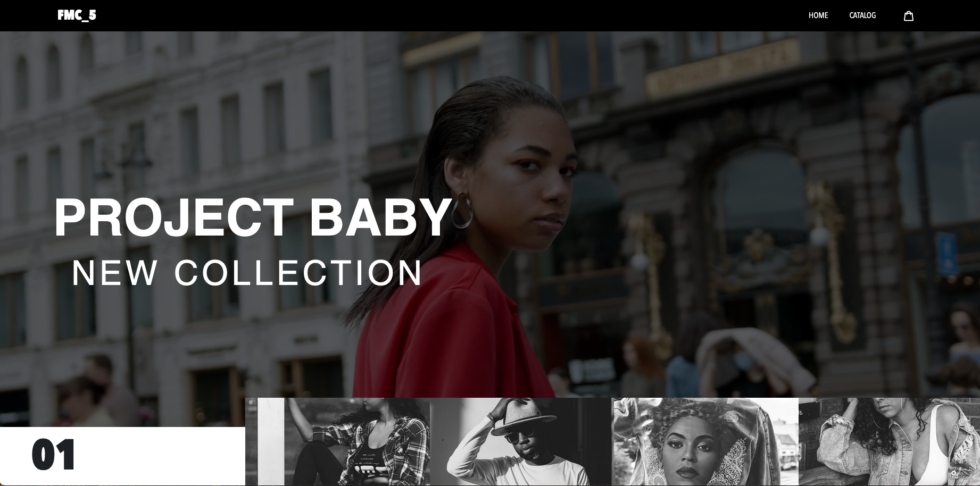This screenshot has height=486, width=980.
Task: Open the face-print denim jacket thumbnail
Action: (x=705, y=442)
